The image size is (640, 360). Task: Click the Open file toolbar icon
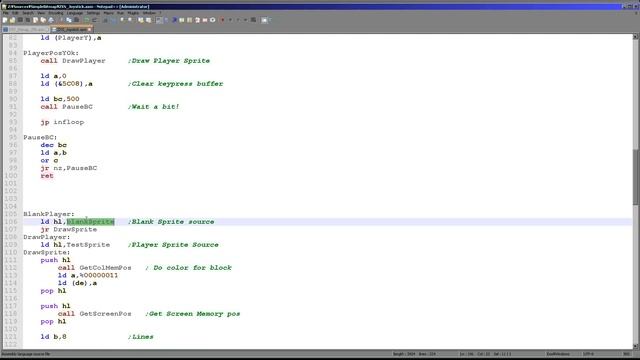pyautogui.click(x=12, y=20)
